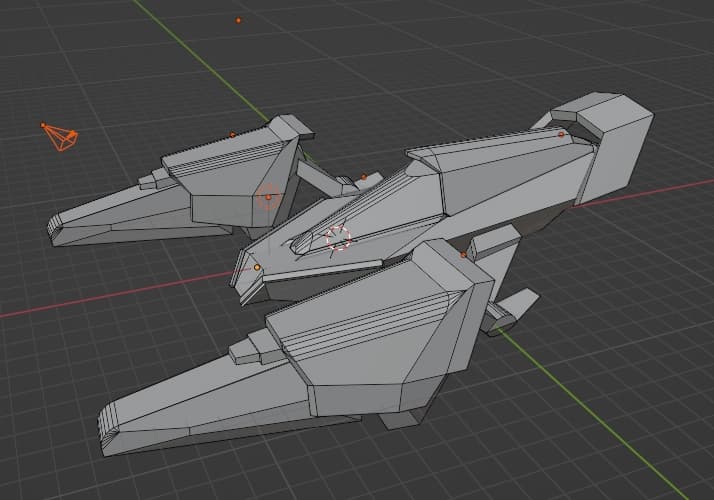Select the origin dot on the connecting strut
This screenshot has height=500, width=714.
point(364,177)
